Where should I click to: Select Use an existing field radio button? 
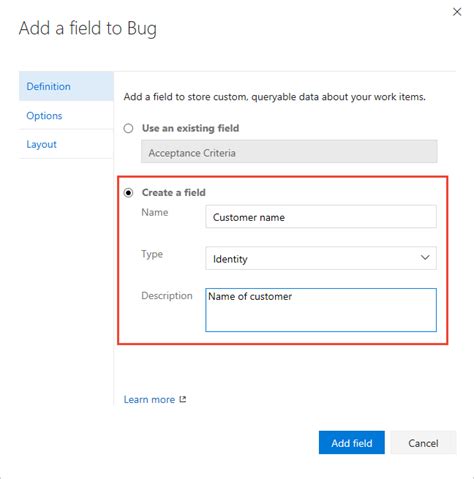coord(128,128)
